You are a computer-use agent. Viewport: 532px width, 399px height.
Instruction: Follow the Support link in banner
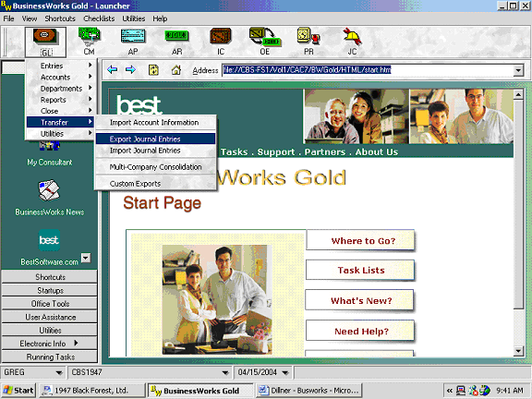pyautogui.click(x=276, y=152)
